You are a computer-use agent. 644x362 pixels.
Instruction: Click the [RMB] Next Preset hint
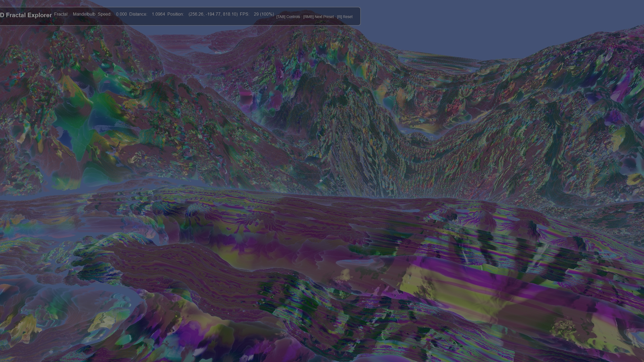[x=318, y=17]
